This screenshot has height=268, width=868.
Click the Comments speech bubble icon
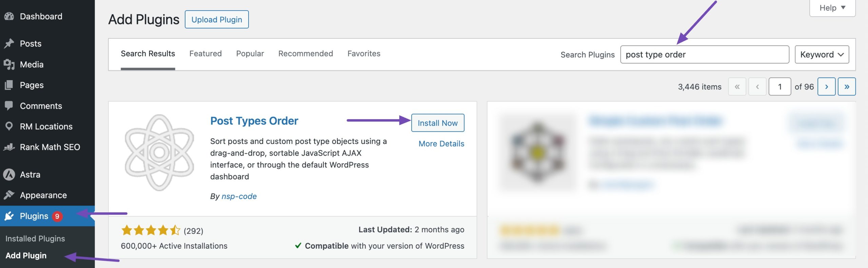(x=9, y=106)
